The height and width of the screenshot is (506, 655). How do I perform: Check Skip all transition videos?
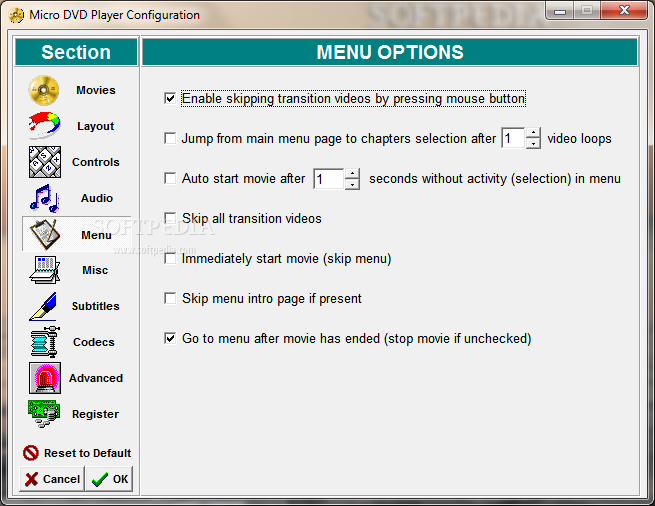pyautogui.click(x=170, y=218)
